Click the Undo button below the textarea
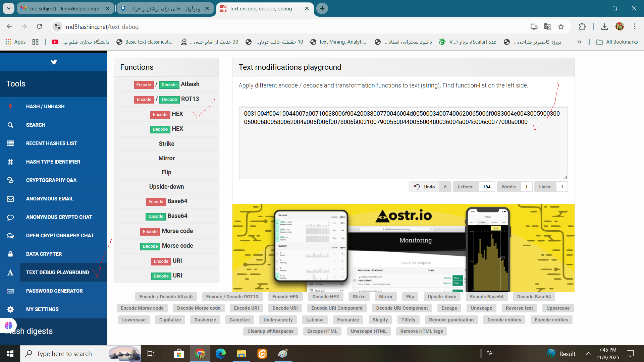 click(x=425, y=187)
